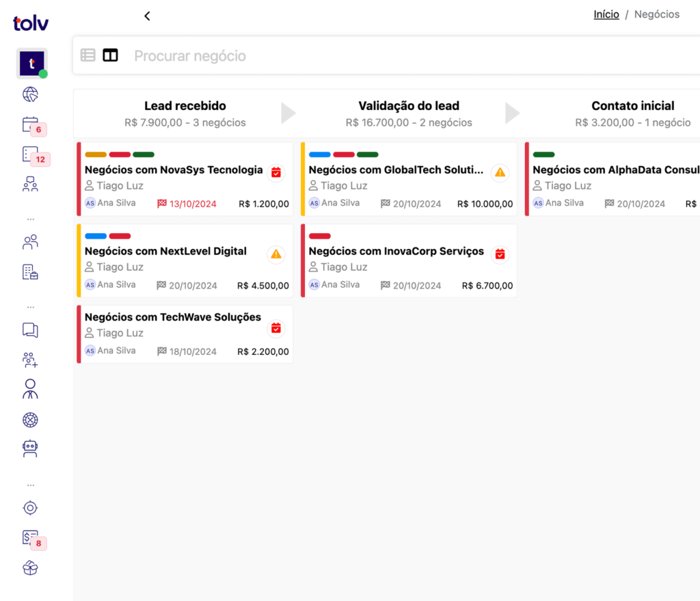Screen dimensions: 700x601
Task: Click blue tag on NextLevel Digital card
Action: (96, 236)
